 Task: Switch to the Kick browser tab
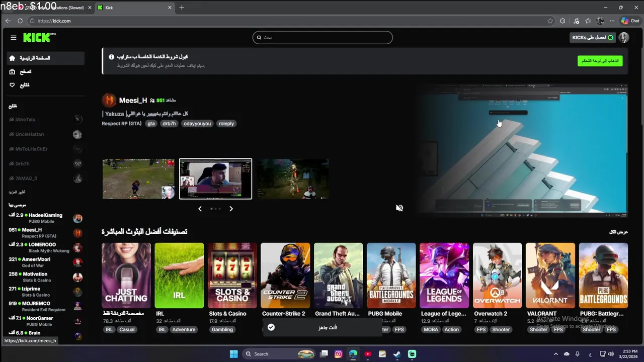[x=135, y=8]
